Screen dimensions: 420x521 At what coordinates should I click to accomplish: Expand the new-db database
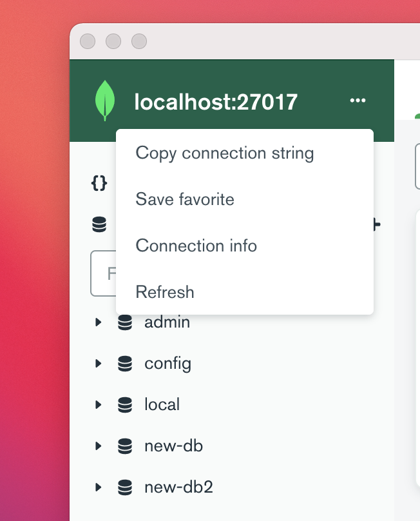(x=98, y=446)
